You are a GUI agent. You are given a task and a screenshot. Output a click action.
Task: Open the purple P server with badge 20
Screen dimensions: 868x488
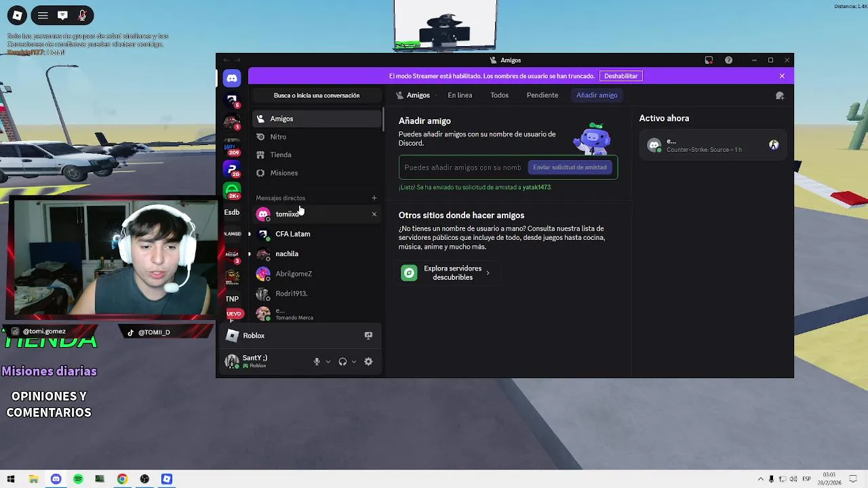click(232, 169)
